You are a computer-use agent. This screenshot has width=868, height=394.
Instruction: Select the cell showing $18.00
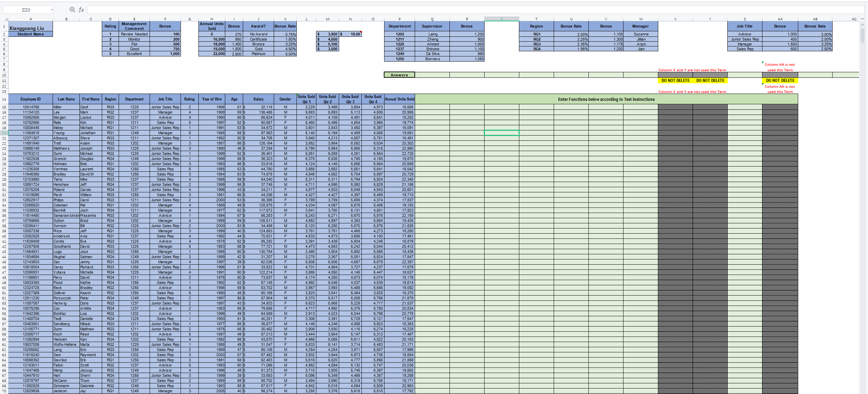[x=350, y=34]
